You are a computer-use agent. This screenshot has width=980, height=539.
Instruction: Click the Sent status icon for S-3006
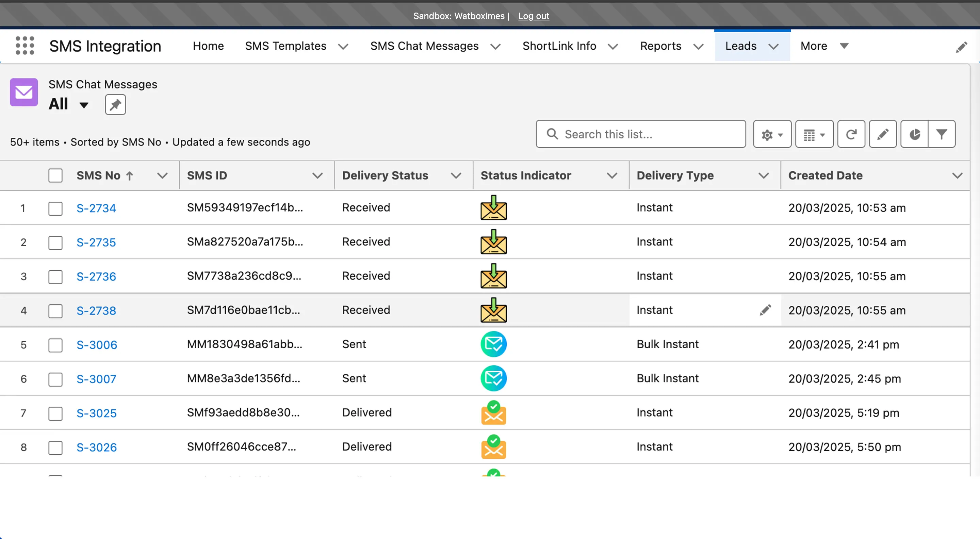pos(493,344)
